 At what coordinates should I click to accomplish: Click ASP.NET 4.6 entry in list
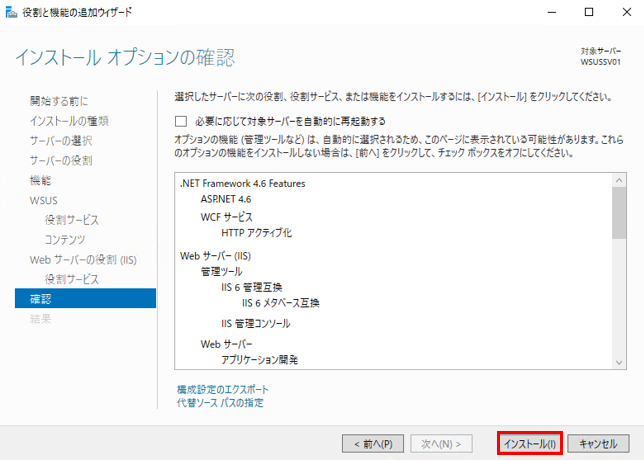(x=226, y=199)
